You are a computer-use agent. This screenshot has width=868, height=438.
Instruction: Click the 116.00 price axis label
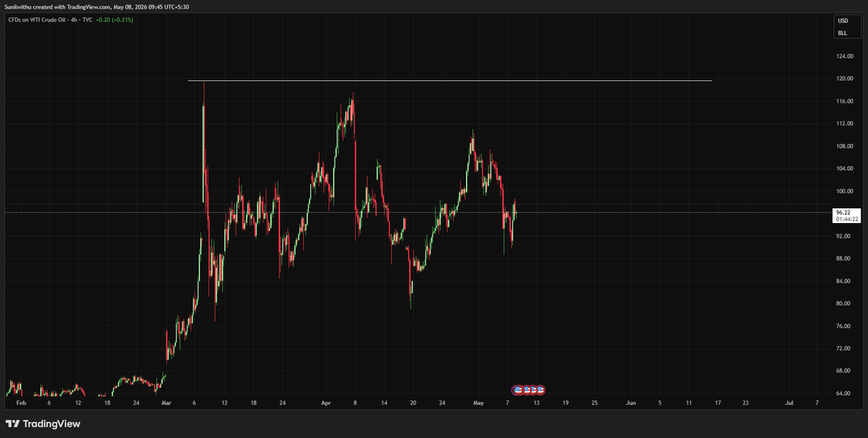845,101
